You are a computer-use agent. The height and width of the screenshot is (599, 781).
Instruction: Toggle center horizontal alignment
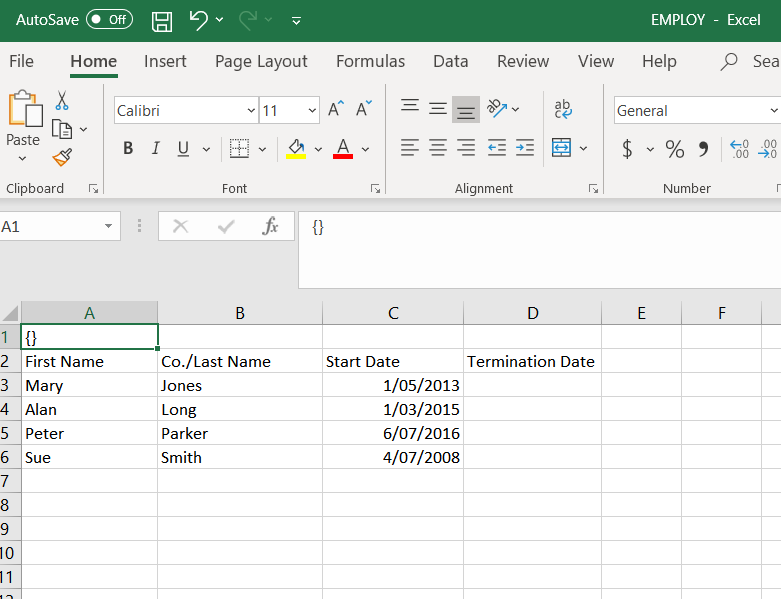pos(438,149)
